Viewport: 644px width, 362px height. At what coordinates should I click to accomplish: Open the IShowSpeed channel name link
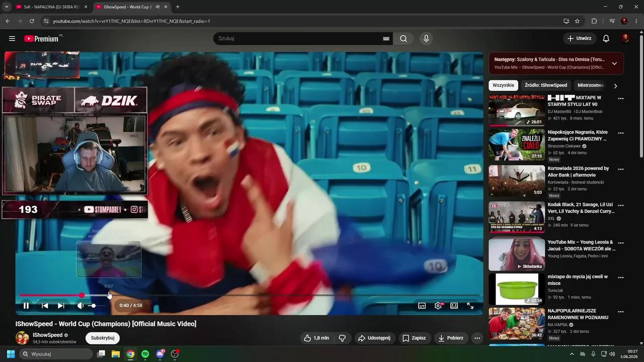[x=48, y=335]
